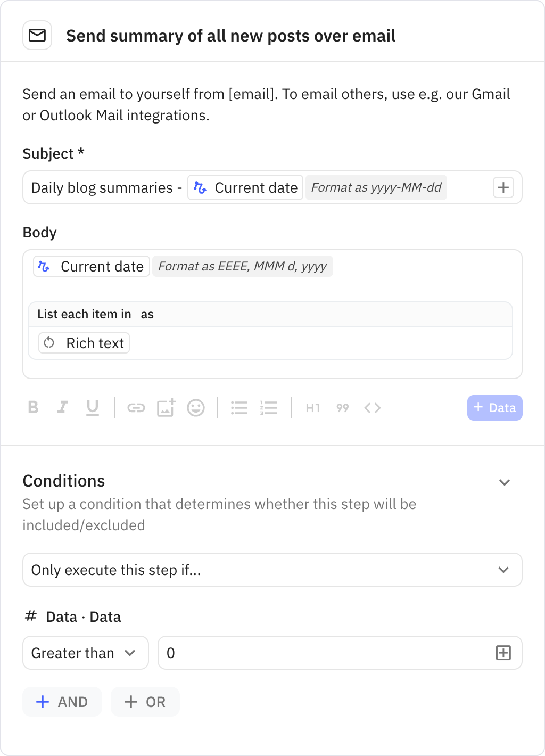Insert a bulleted list
The image size is (545, 756).
click(239, 408)
